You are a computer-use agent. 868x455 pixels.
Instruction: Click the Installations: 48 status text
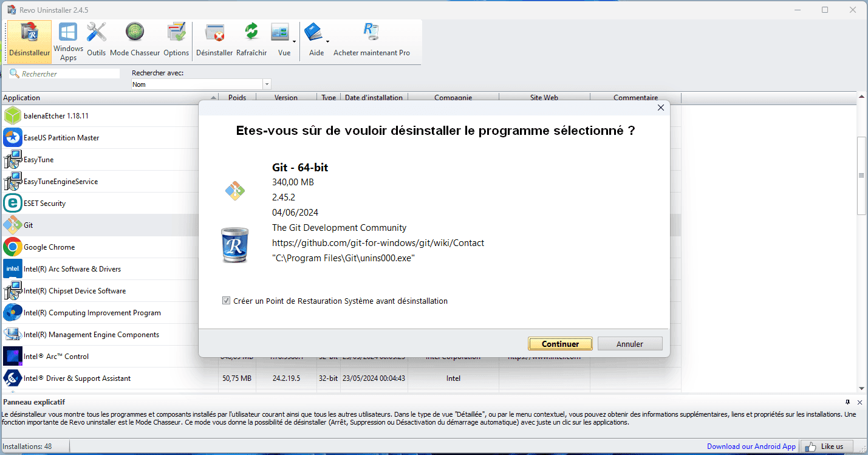[x=27, y=446]
